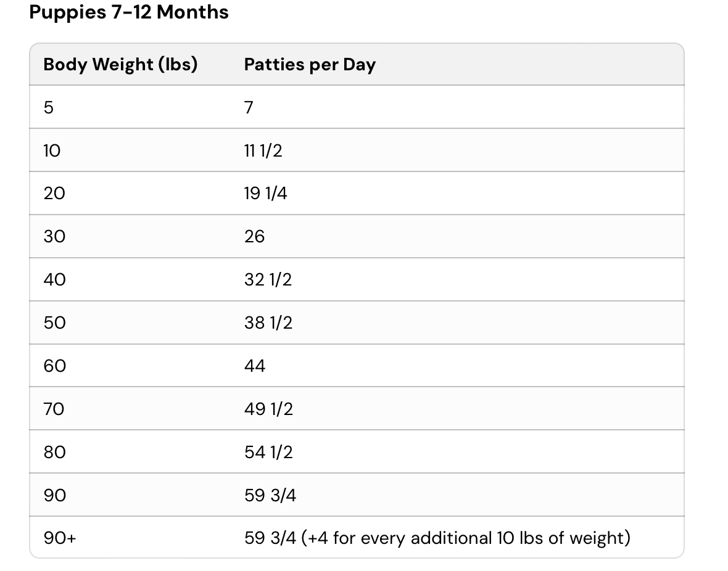Click the "Patties per Day" column header
This screenshot has width=728, height=571.
click(x=310, y=64)
